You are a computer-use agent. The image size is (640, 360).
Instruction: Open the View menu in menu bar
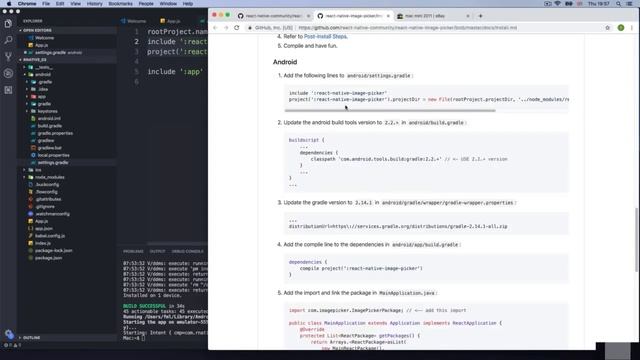(x=76, y=4)
